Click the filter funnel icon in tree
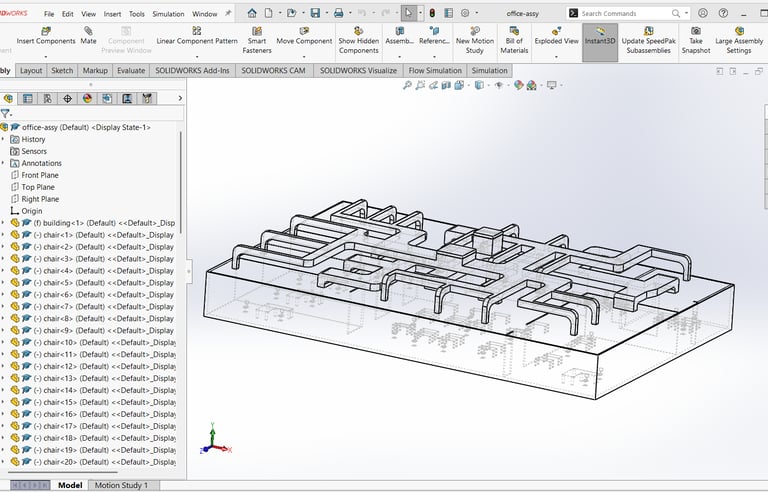Image resolution: width=768 pixels, height=492 pixels. pyautogui.click(x=5, y=114)
